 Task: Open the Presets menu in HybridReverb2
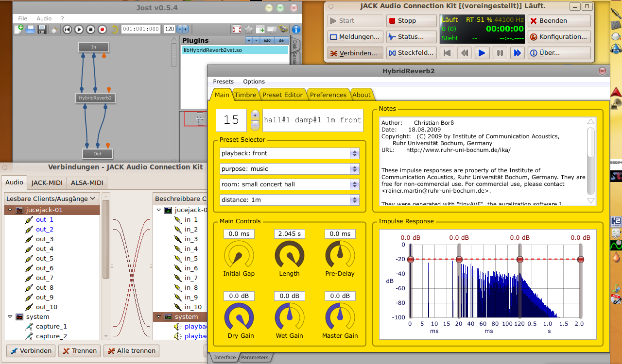click(223, 82)
